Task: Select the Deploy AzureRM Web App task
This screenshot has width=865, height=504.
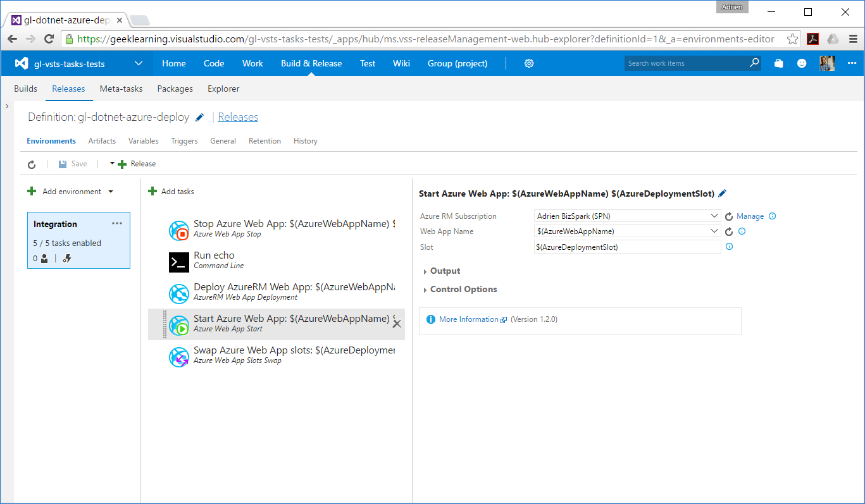Action: click(276, 292)
